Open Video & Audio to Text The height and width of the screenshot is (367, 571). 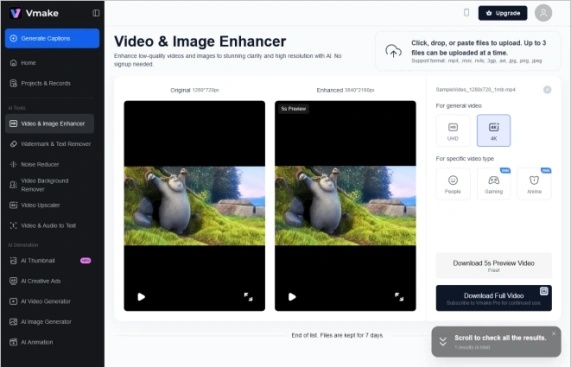pyautogui.click(x=49, y=225)
